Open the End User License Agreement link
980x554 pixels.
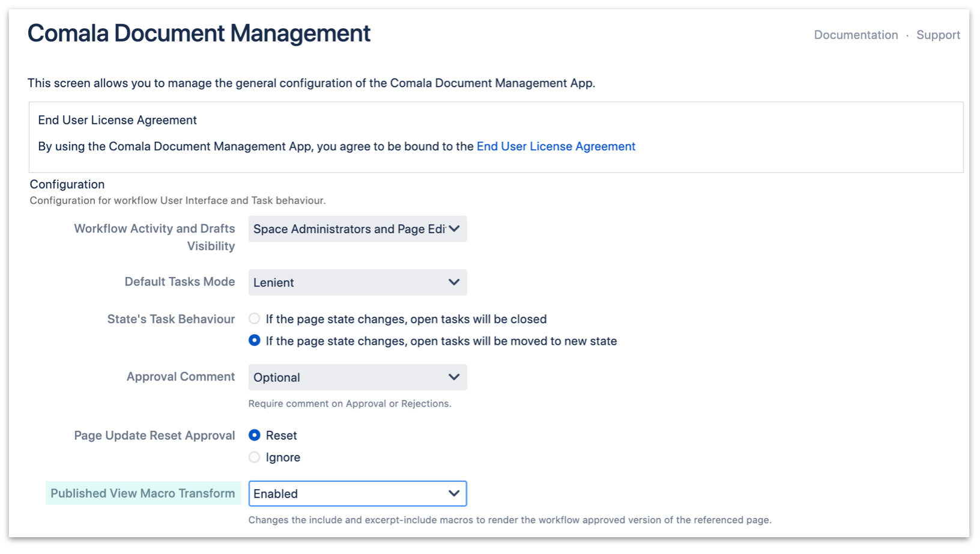click(555, 146)
